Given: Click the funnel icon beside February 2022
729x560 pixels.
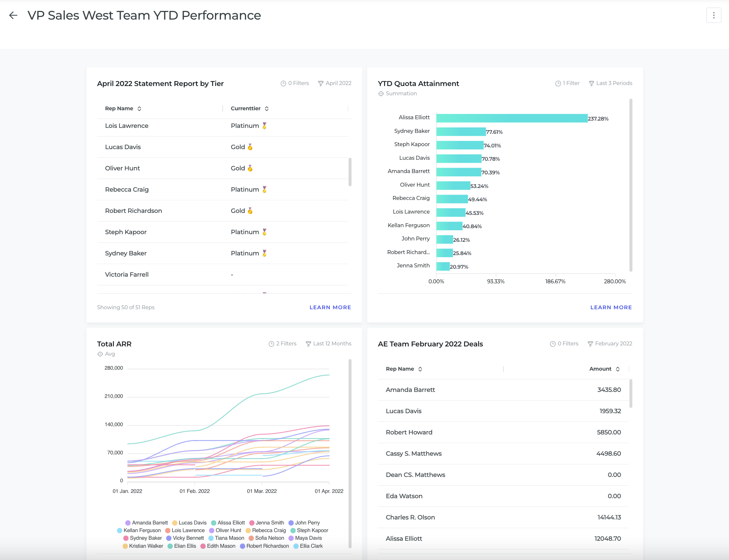Looking at the screenshot, I should pyautogui.click(x=590, y=344).
